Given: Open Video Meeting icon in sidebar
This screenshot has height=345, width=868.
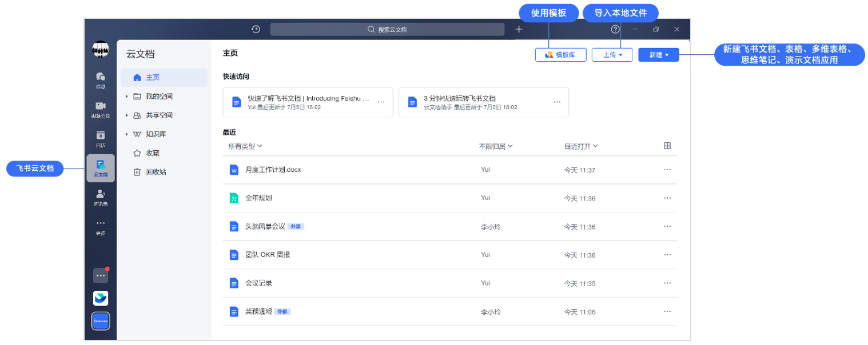Looking at the screenshot, I should pos(101,109).
